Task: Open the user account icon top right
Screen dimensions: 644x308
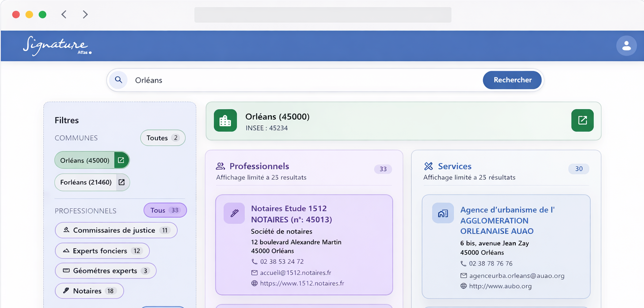Action: point(626,46)
